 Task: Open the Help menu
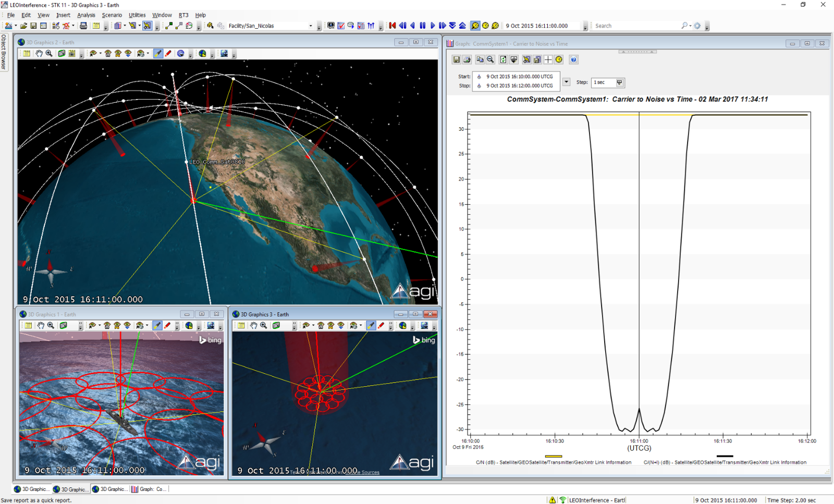tap(200, 15)
